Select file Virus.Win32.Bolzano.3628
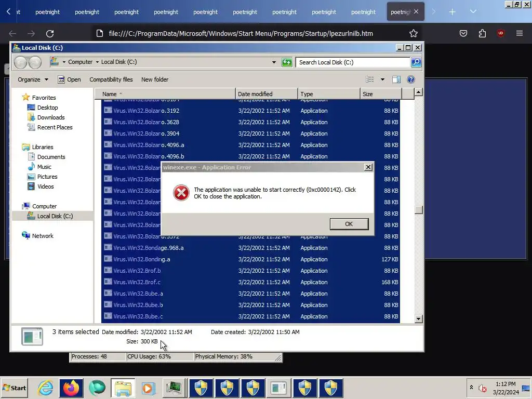The width and height of the screenshot is (532, 399). coord(251,122)
